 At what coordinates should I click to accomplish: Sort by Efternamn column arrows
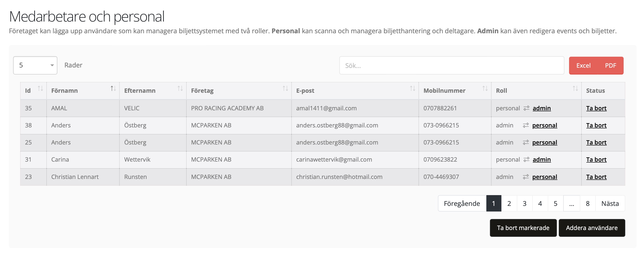pyautogui.click(x=180, y=89)
